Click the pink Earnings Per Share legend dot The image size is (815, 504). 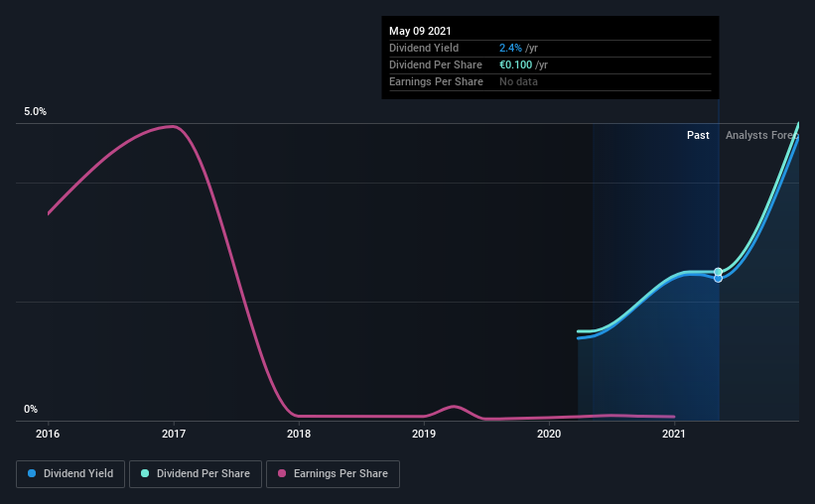coord(282,473)
